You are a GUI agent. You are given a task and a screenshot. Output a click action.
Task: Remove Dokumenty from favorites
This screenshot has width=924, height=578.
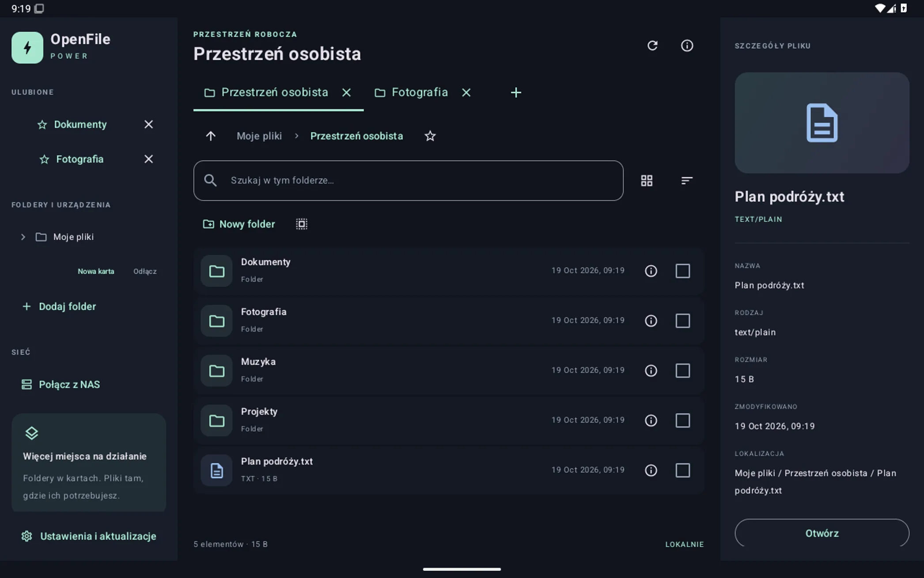point(148,125)
